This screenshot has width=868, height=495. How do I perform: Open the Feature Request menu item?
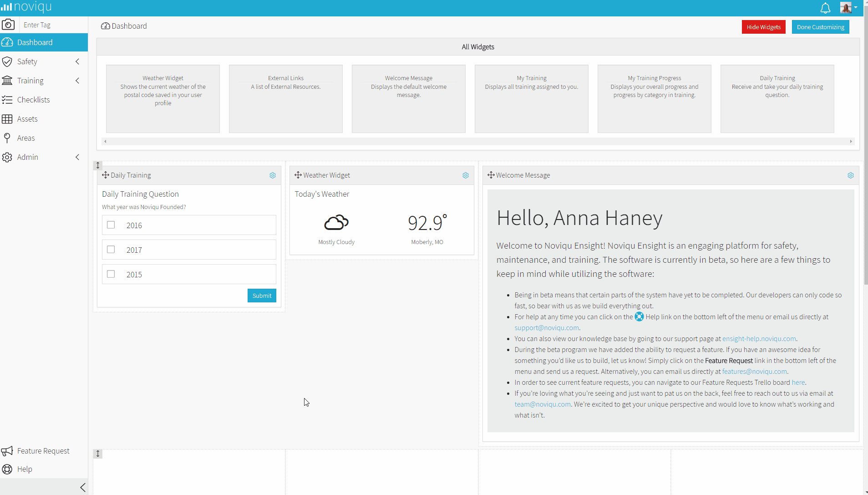44,451
